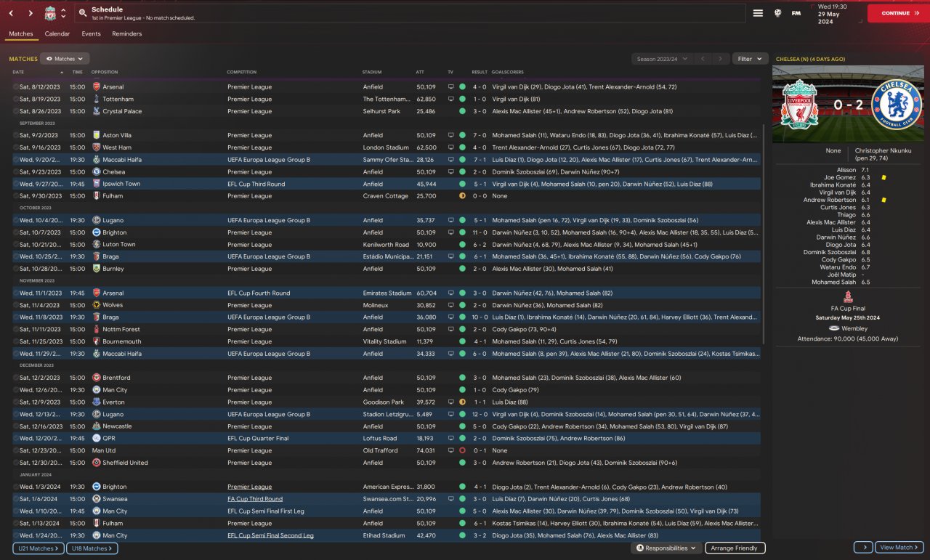The height and width of the screenshot is (560, 930).
Task: Click the Sheffield United club badge
Action: [97, 463]
